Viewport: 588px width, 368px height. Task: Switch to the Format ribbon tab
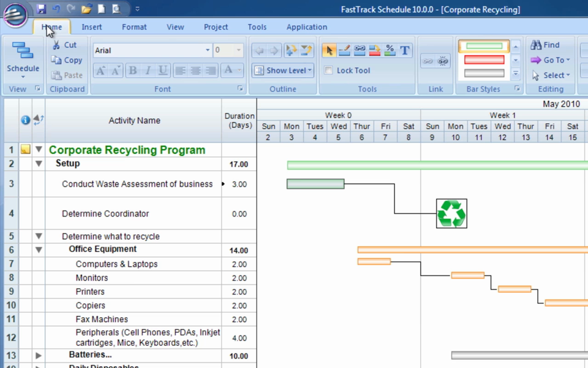134,27
